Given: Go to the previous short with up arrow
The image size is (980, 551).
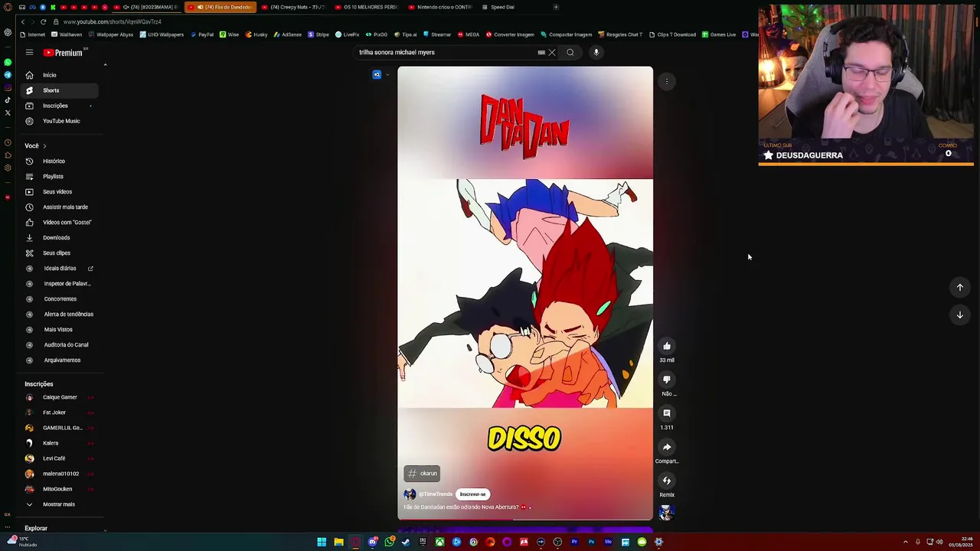Looking at the screenshot, I should point(959,287).
